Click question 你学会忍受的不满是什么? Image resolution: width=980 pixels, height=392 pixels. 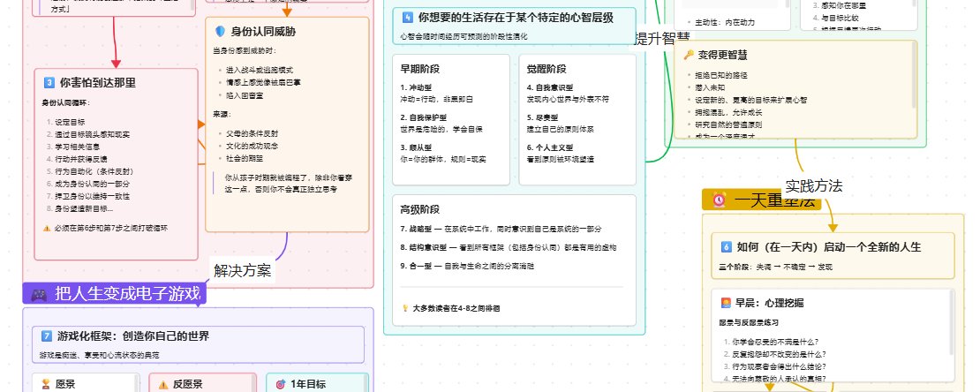click(x=776, y=342)
